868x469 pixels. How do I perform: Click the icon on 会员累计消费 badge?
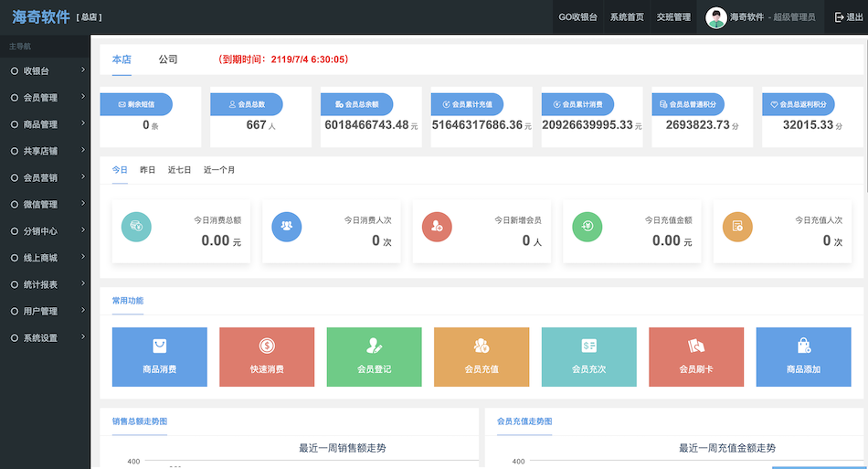pos(557,104)
